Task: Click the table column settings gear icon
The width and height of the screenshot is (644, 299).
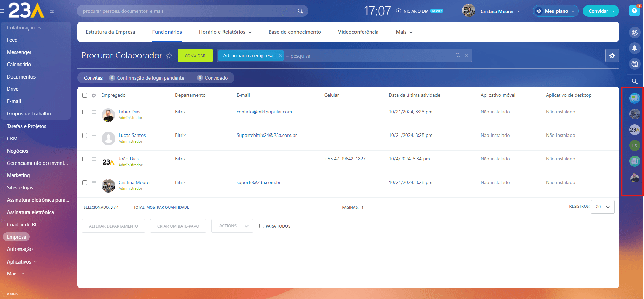Action: pyautogui.click(x=94, y=96)
